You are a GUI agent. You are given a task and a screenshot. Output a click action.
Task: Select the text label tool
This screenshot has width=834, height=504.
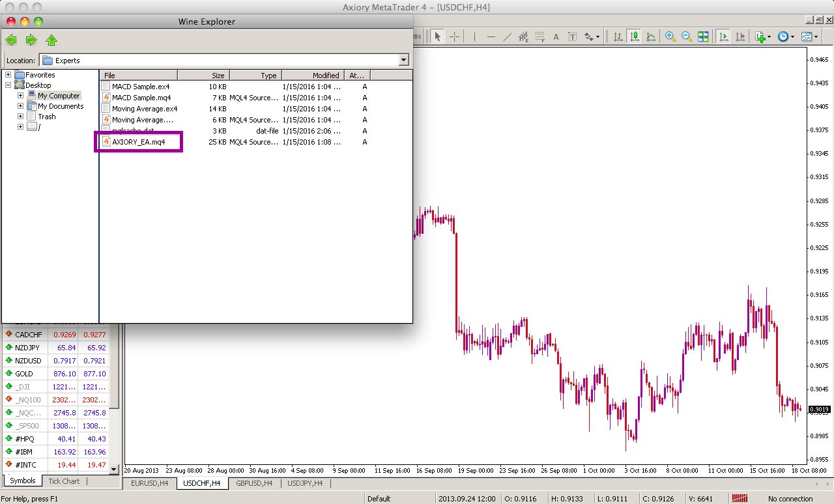tap(572, 36)
